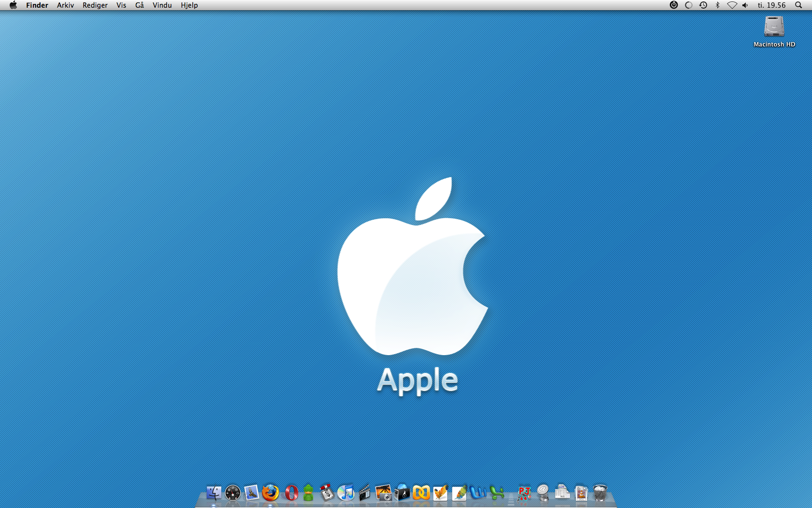Open the Opera browser in Dock
The height and width of the screenshot is (508, 812).
click(291, 493)
